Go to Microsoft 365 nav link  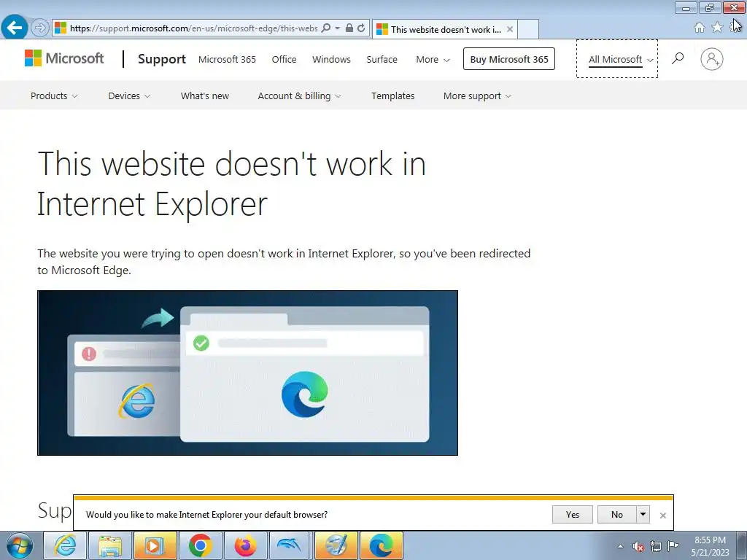coord(227,60)
